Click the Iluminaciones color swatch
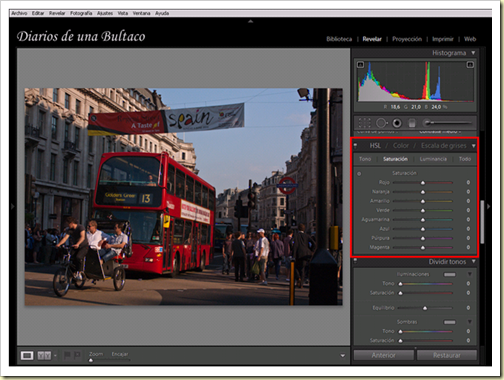 click(449, 274)
